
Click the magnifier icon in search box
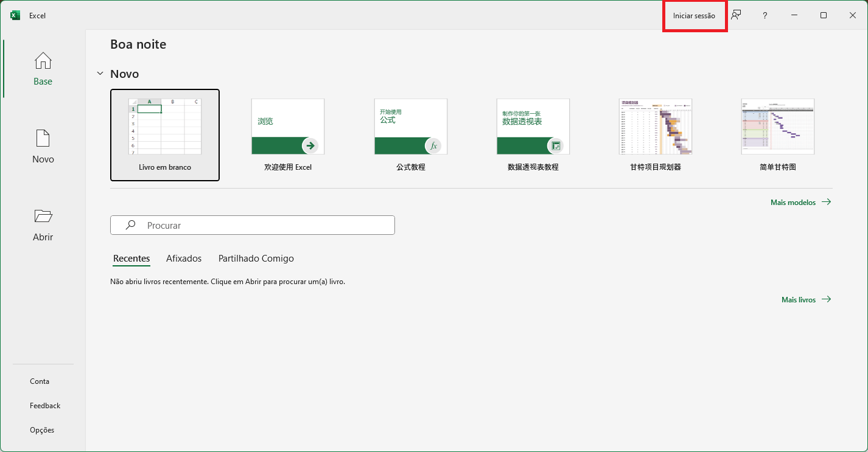pyautogui.click(x=130, y=225)
